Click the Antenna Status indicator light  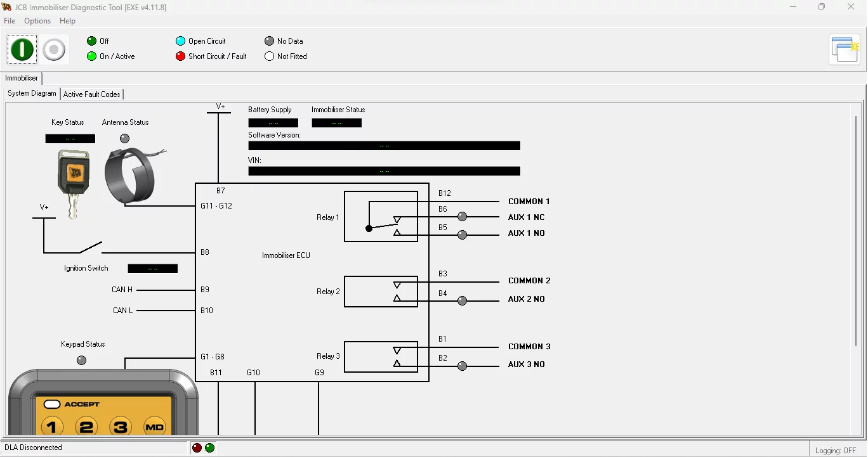pyautogui.click(x=124, y=138)
